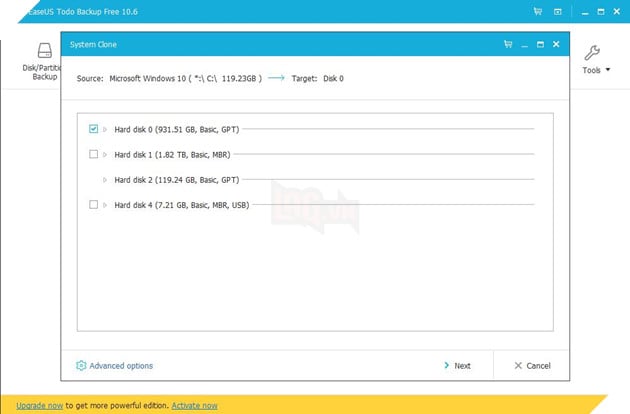The height and width of the screenshot is (414, 630).
Task: Click the Cancel button
Action: [x=532, y=366]
